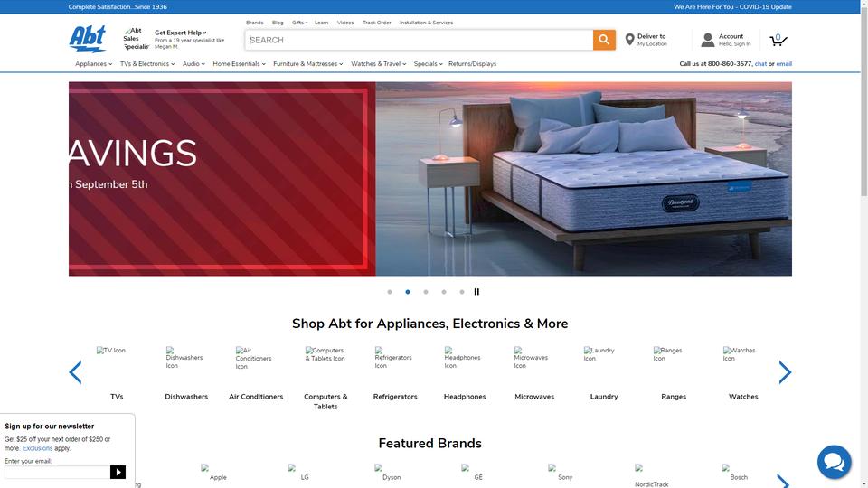Click the Refrigerators category icon
This screenshot has height=488, width=868.
[393, 358]
